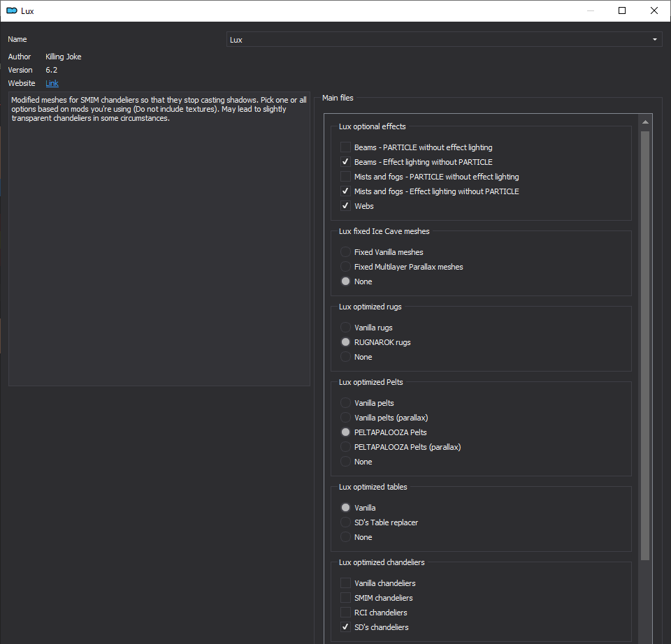Choose SD's Table replacer option

[345, 522]
